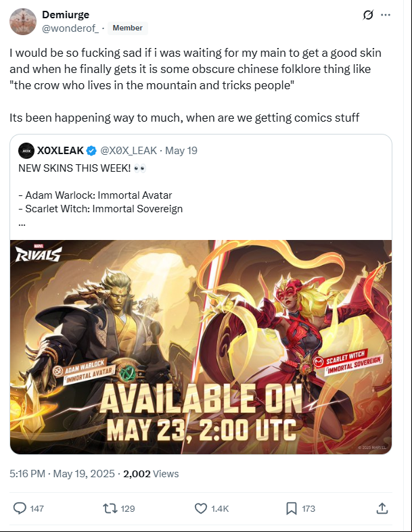412x532 pixels.
Task: Click the 5:16 PM May 19, 2025 timestamp
Action: 62,474
